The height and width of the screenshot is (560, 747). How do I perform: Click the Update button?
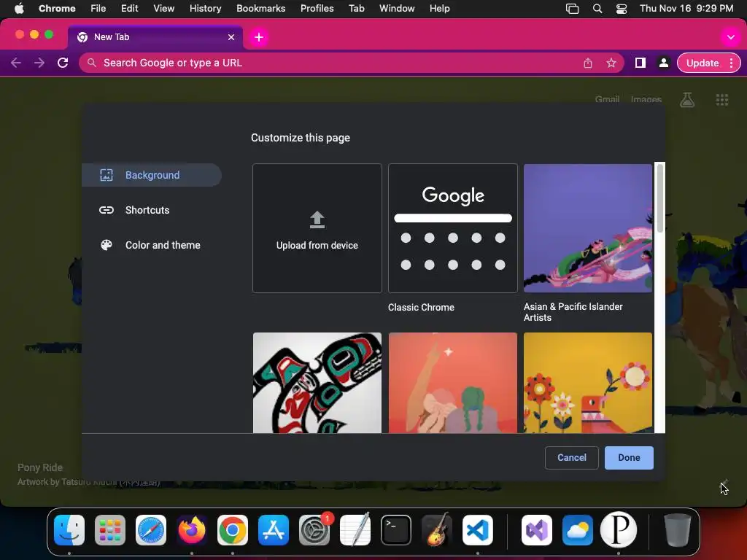click(x=703, y=63)
